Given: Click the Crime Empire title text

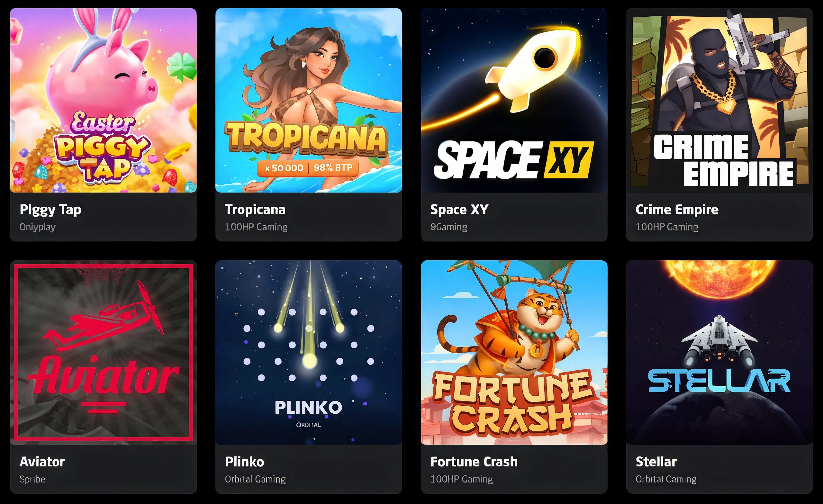Looking at the screenshot, I should point(677,210).
